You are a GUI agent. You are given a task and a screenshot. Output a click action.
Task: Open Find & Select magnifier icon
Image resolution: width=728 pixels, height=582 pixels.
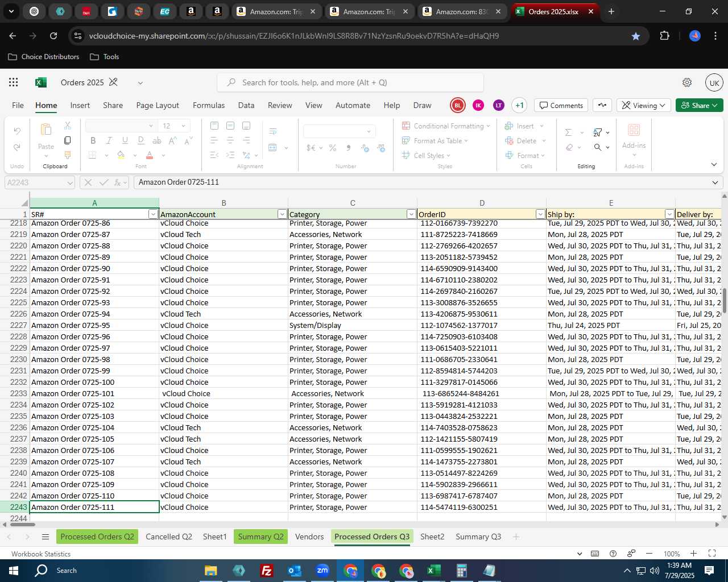(x=598, y=147)
